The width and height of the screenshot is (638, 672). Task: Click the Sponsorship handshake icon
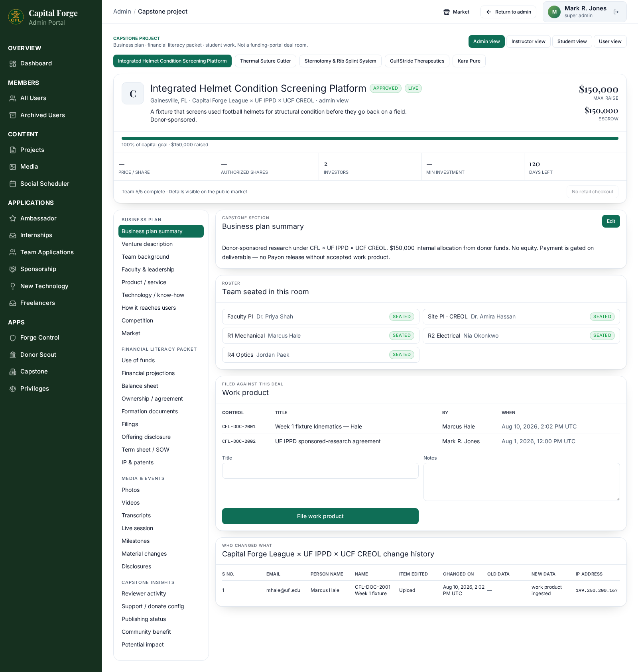[x=13, y=269]
